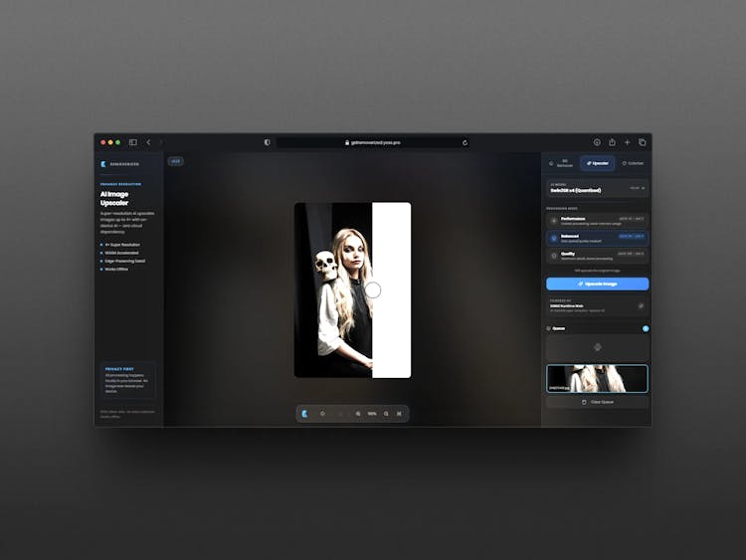Open a new tab with plus icon
Screen dimensions: 746x560
click(x=627, y=142)
